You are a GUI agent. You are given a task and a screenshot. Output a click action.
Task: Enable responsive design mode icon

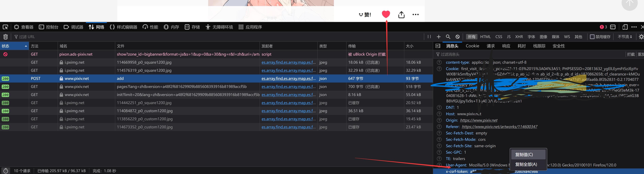tap(625, 27)
